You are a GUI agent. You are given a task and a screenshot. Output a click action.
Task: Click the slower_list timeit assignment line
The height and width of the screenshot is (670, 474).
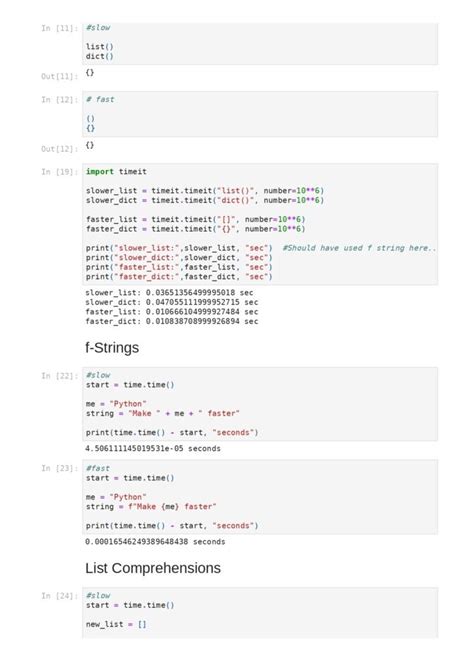(x=205, y=191)
